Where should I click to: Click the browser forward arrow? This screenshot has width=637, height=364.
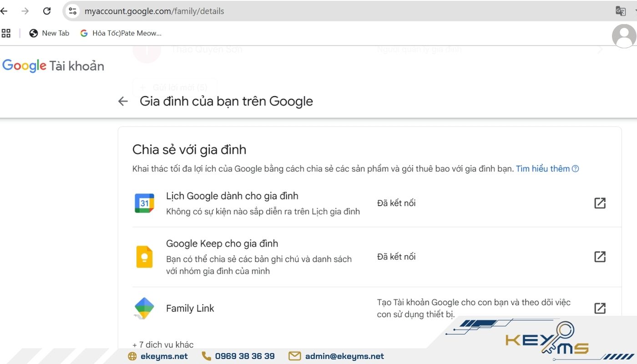pyautogui.click(x=25, y=11)
